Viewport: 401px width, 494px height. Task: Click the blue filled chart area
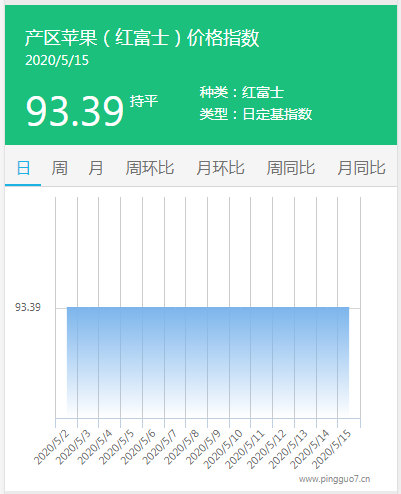(x=208, y=362)
